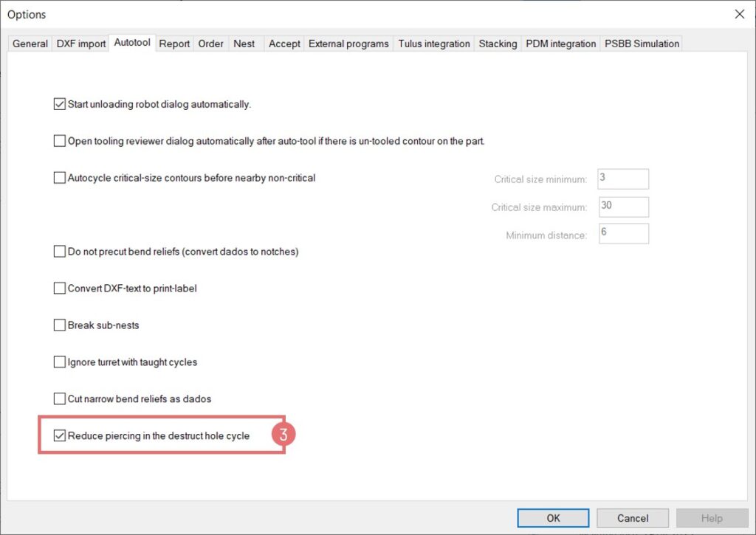Open the Tulus integration tab

click(433, 44)
